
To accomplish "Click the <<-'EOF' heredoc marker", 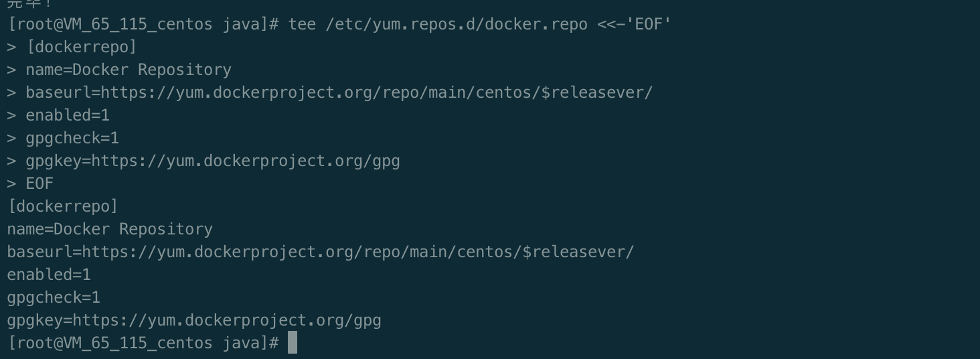I will click(x=635, y=25).
